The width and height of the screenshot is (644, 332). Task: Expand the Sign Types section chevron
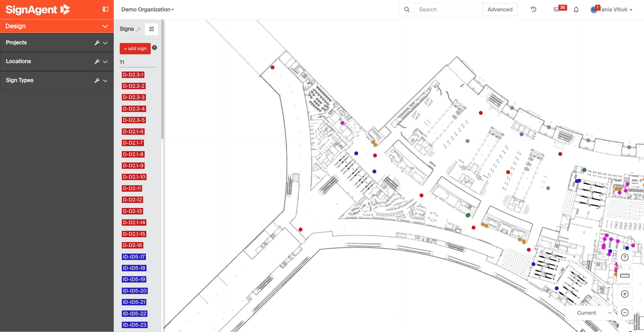[x=105, y=80]
